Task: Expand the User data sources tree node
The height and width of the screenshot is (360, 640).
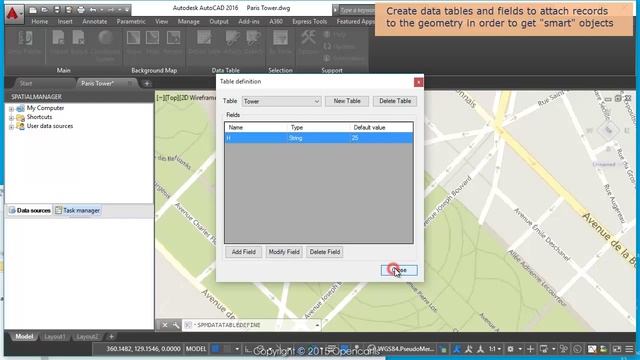Action: coord(11,127)
